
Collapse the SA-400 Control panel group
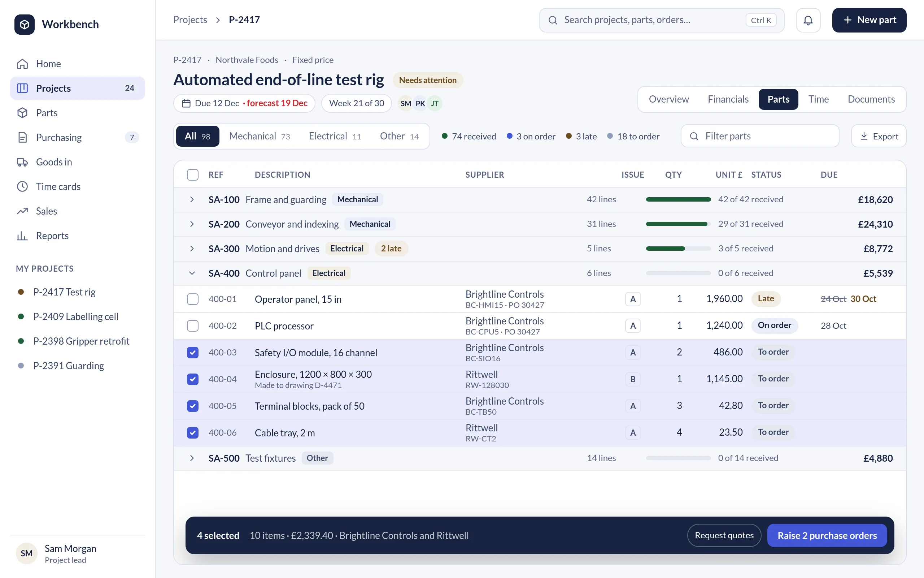tap(192, 273)
